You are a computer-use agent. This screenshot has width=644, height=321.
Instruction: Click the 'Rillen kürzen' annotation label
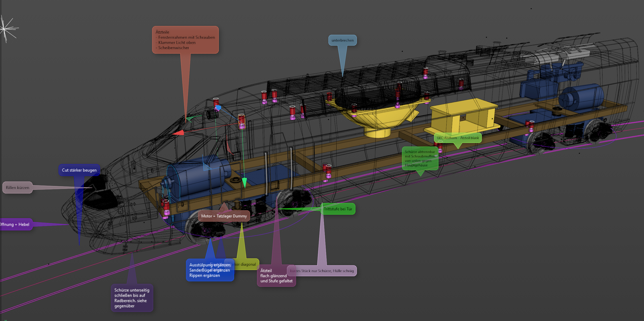pyautogui.click(x=17, y=187)
